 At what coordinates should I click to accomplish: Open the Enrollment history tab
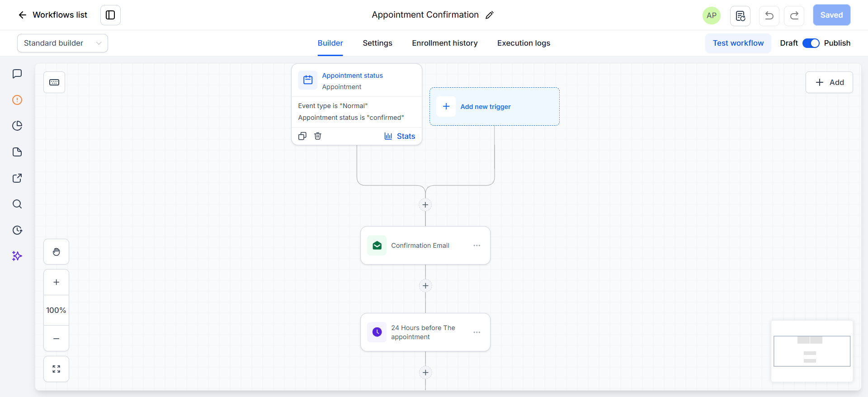[445, 43]
